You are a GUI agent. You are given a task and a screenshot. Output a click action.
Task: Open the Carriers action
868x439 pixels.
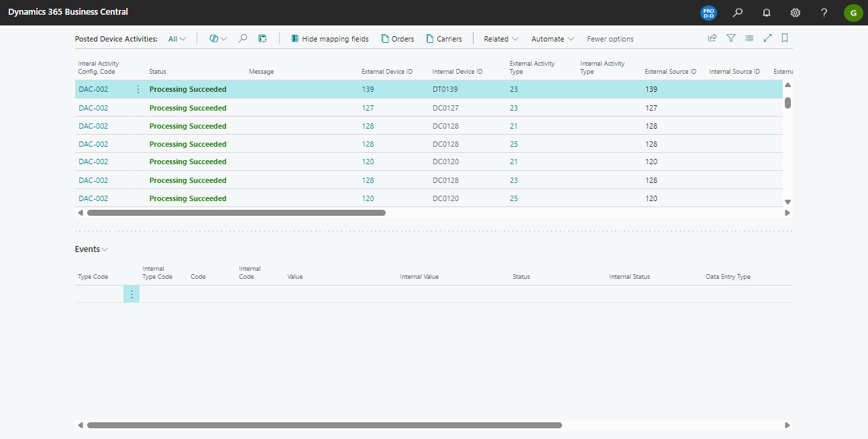click(444, 39)
